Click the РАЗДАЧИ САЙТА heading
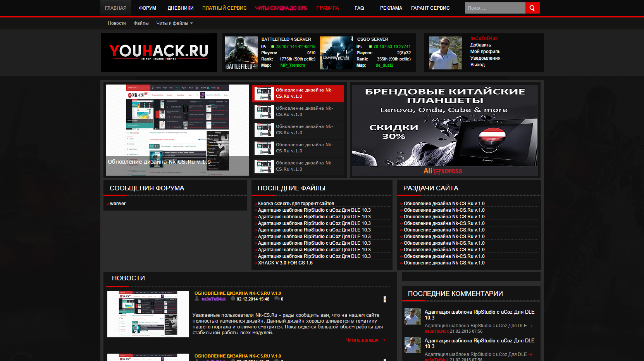Screen dimensions: 644x361 tap(430, 188)
